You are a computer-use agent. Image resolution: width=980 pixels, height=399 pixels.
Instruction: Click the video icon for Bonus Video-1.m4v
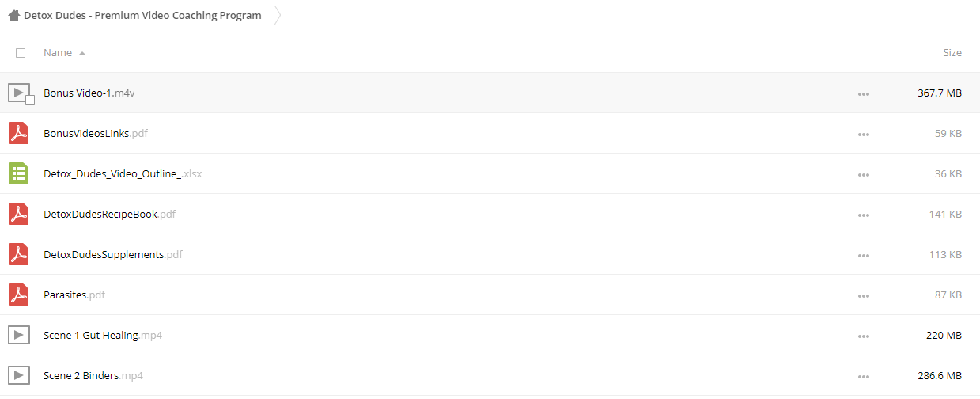pos(19,93)
